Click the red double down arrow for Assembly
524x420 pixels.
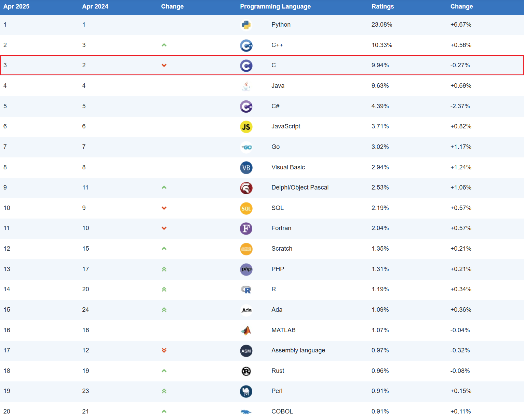[x=164, y=350]
